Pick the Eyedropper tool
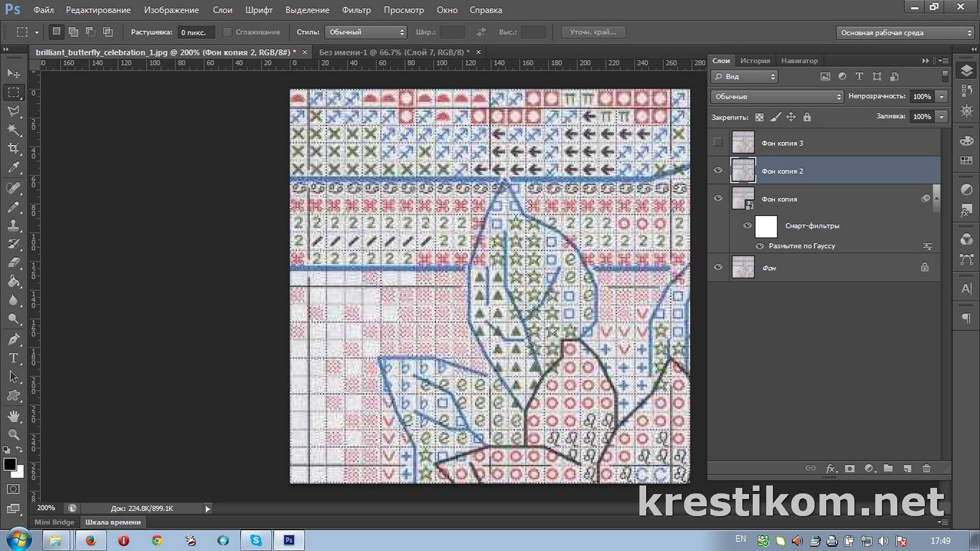980x551 pixels. pos(13,168)
